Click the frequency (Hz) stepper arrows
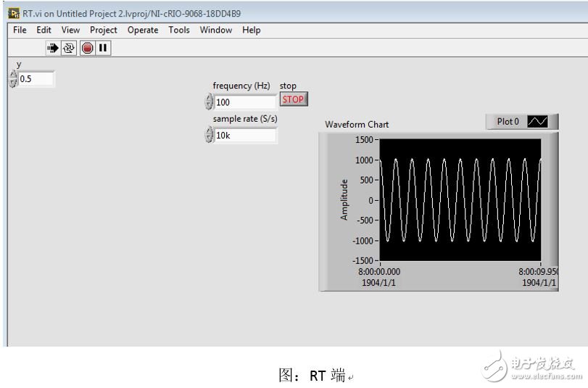Viewport: 588px width, 388px height. 210,102
